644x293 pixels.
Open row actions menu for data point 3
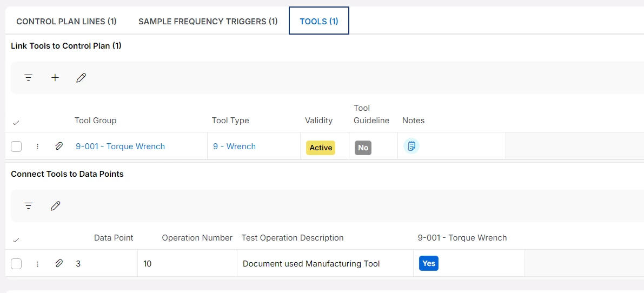click(x=37, y=264)
